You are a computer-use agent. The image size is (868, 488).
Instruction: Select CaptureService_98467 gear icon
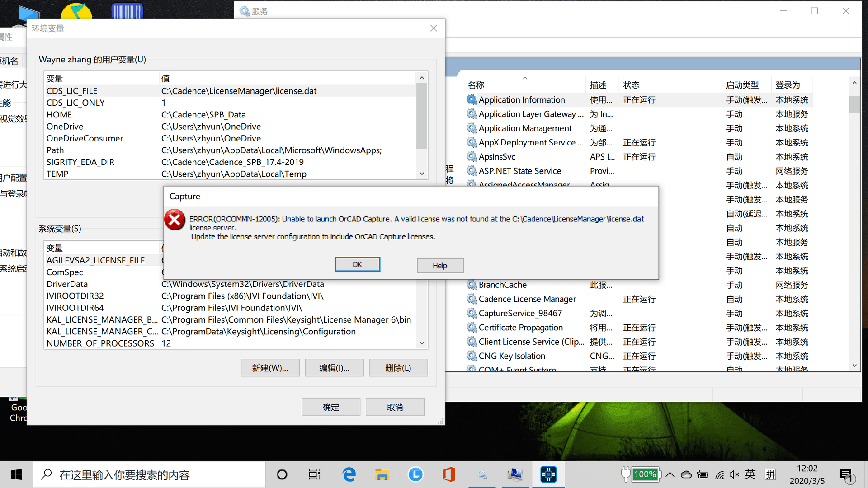[x=472, y=313]
